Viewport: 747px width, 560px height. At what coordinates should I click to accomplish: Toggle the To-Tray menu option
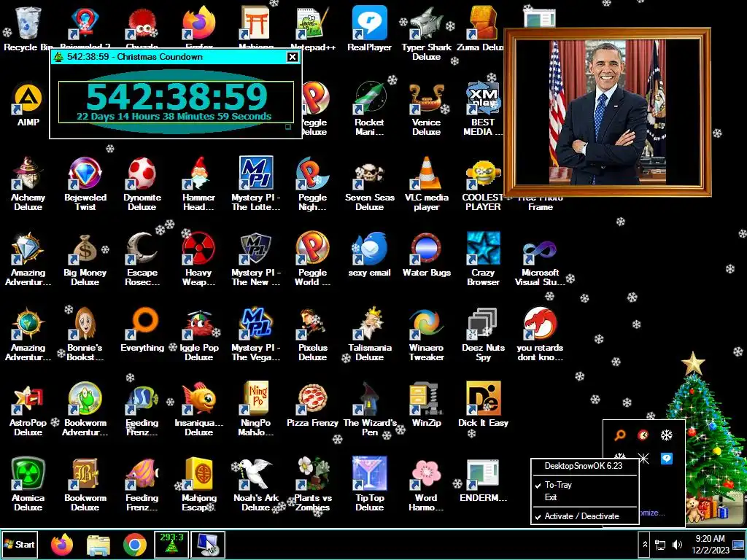584,485
